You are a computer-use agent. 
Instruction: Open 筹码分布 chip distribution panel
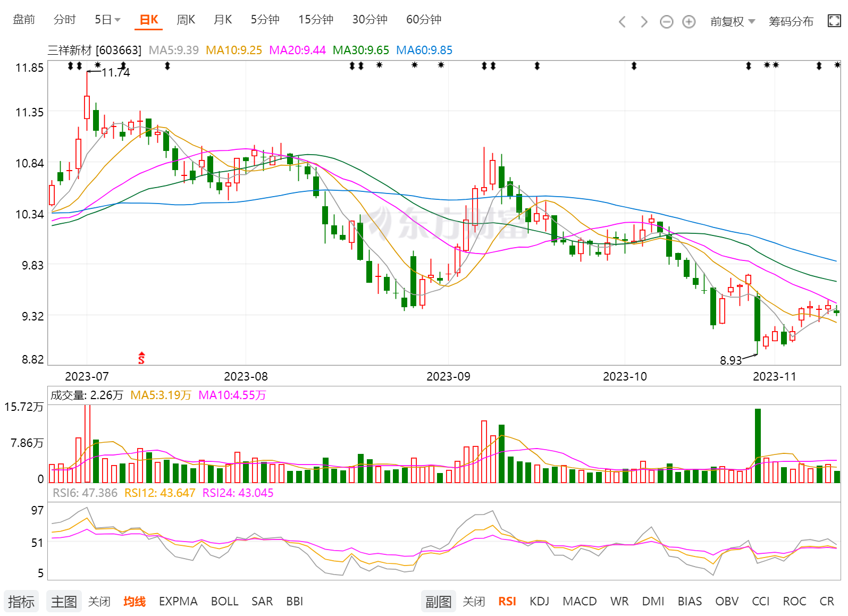click(x=791, y=21)
